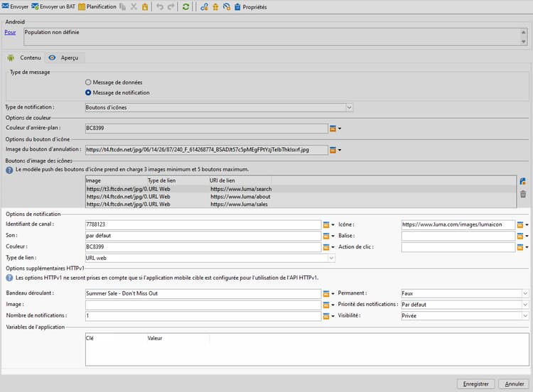Image resolution: width=533 pixels, height=392 pixels.
Task: Expand the Visibilité dropdown set to Privée
Action: click(525, 315)
